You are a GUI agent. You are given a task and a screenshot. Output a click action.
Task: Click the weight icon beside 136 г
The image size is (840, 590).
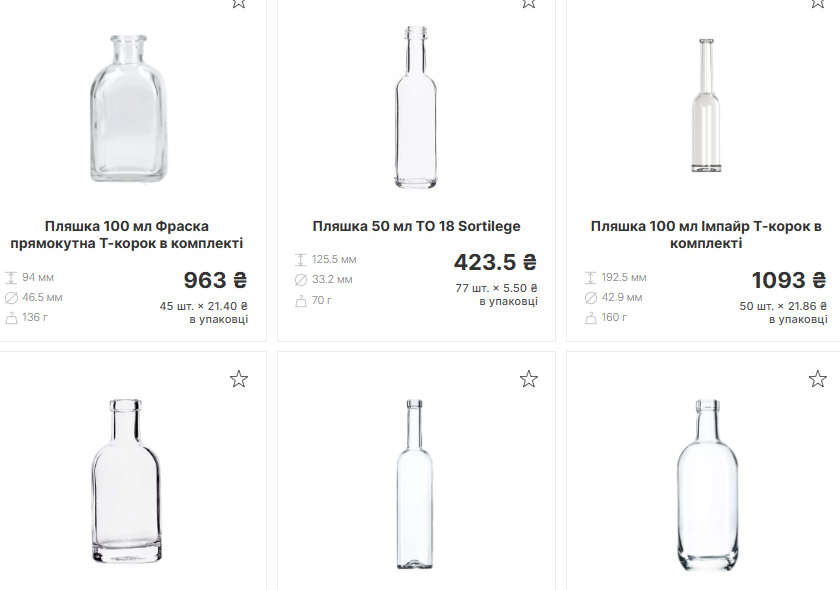click(x=11, y=318)
